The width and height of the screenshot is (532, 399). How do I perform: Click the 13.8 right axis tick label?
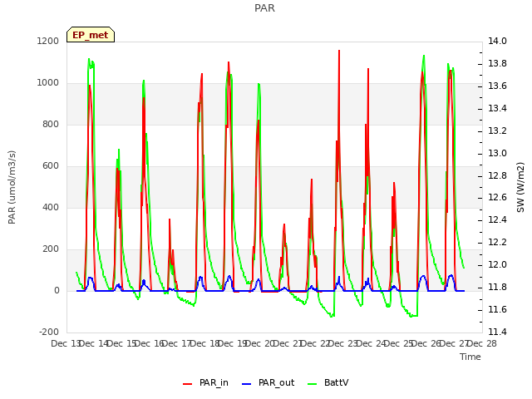coord(497,63)
